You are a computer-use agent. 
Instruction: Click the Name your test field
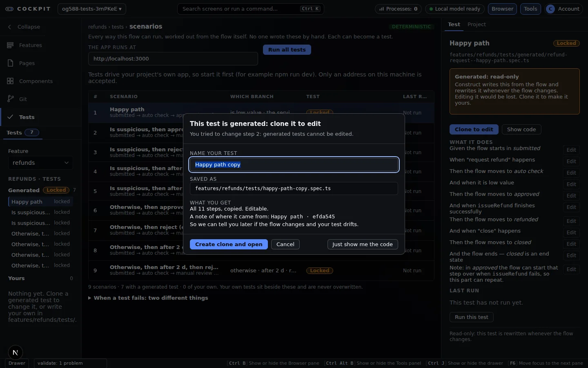294,165
